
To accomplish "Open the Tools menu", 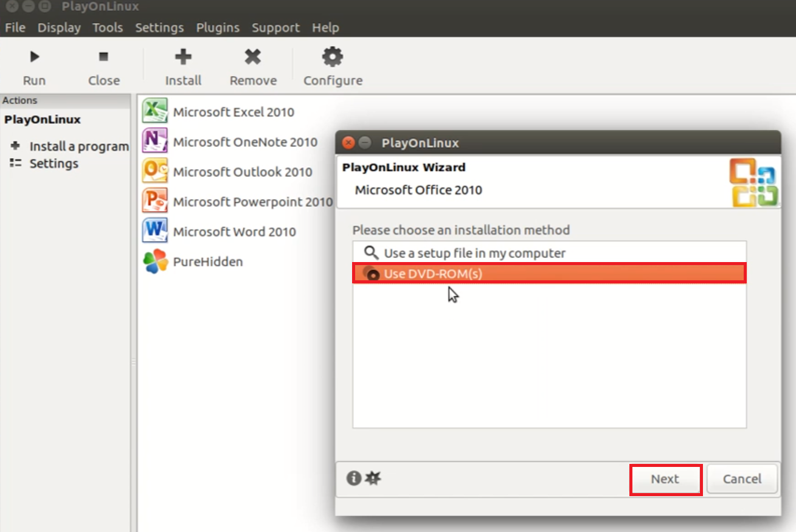I will [x=108, y=27].
